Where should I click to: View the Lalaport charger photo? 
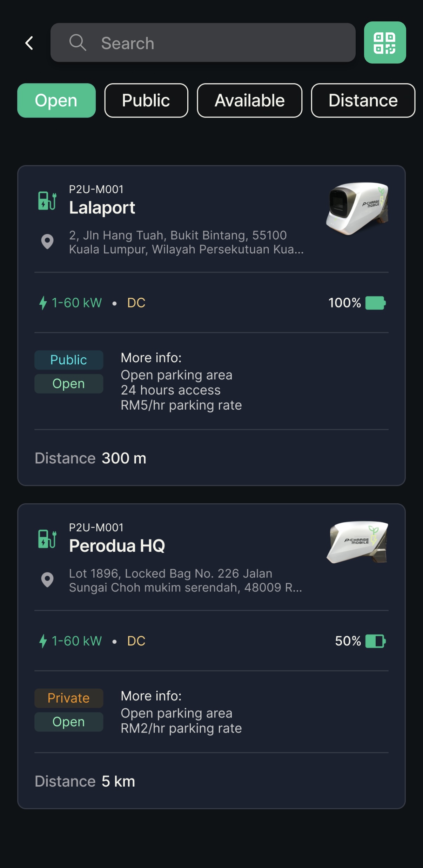point(357,208)
